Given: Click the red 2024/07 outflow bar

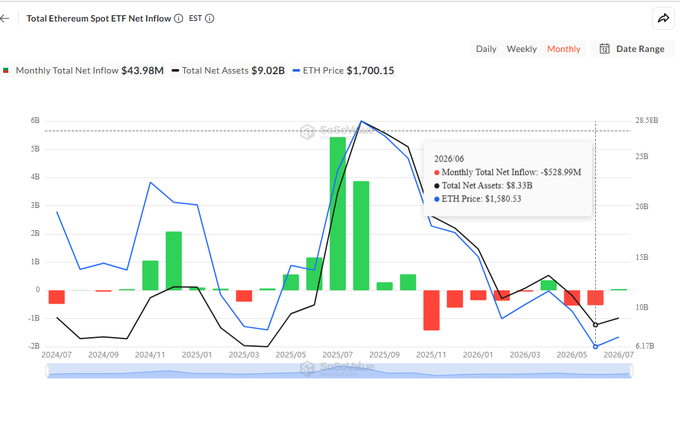Looking at the screenshot, I should point(57,297).
